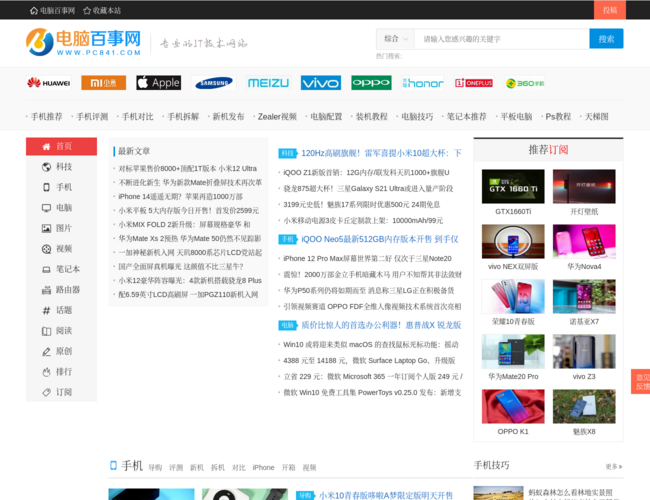Open the vivo Z3 thumbnail
The height and width of the screenshot is (500, 650).
click(x=584, y=352)
